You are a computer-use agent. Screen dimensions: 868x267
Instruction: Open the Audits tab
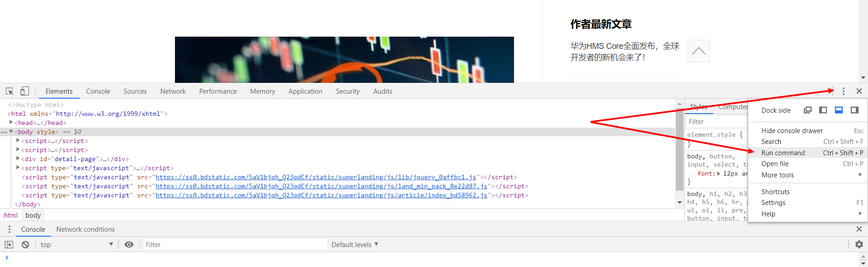(383, 91)
